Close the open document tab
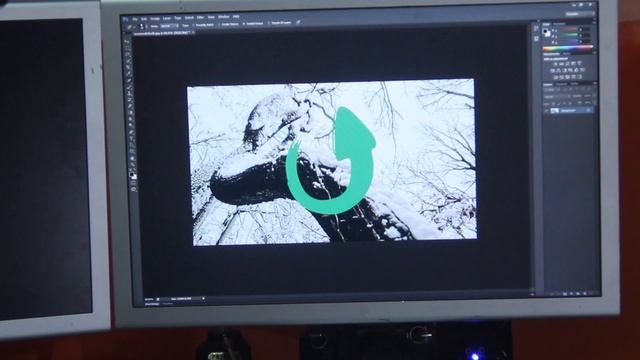The height and width of the screenshot is (360, 640). click(x=193, y=32)
